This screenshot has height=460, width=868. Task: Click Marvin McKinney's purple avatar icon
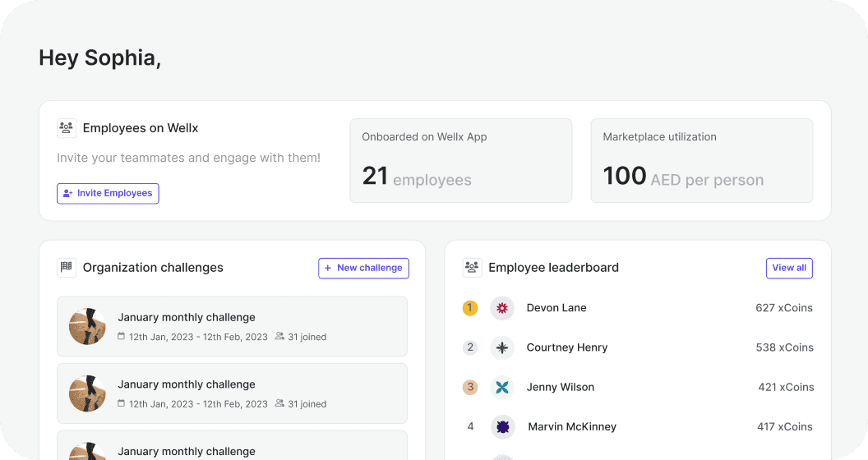coord(503,427)
